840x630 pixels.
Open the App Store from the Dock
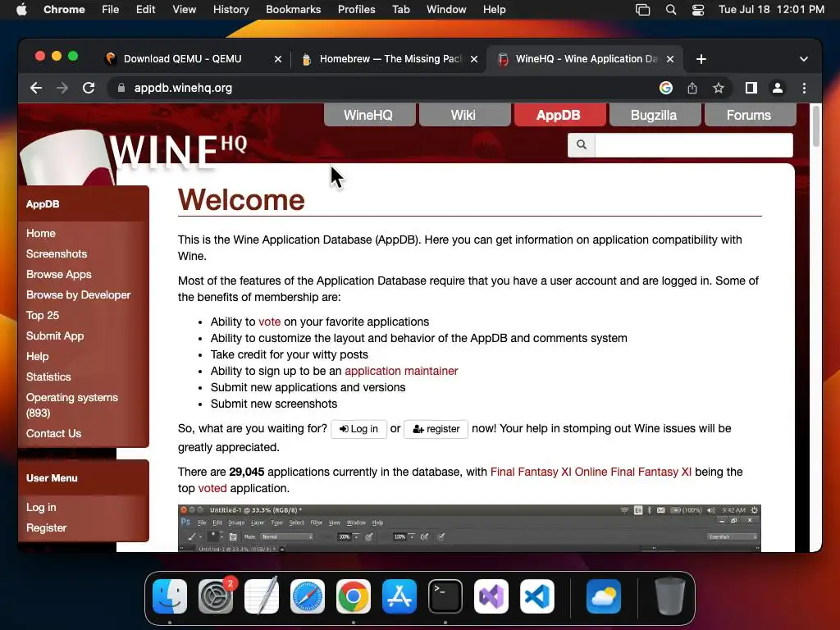[399, 596]
